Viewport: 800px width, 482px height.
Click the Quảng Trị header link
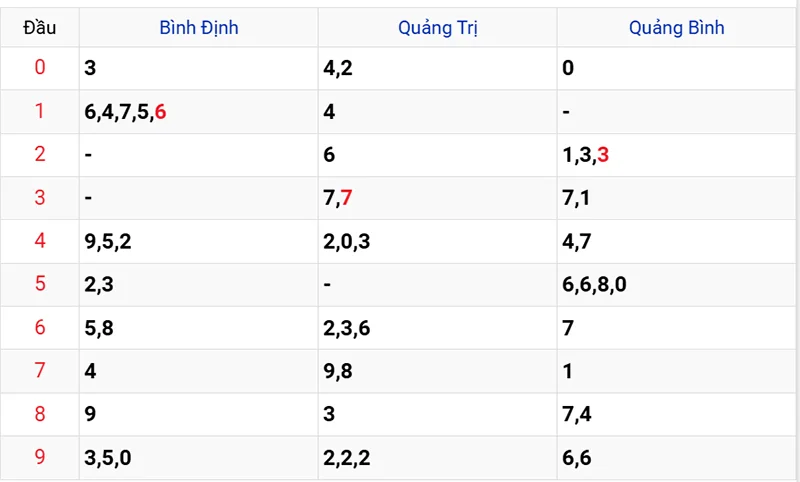tap(438, 28)
